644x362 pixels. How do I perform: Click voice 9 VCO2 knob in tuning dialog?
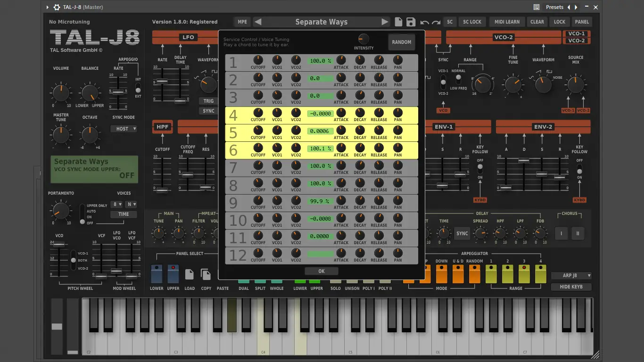(296, 200)
